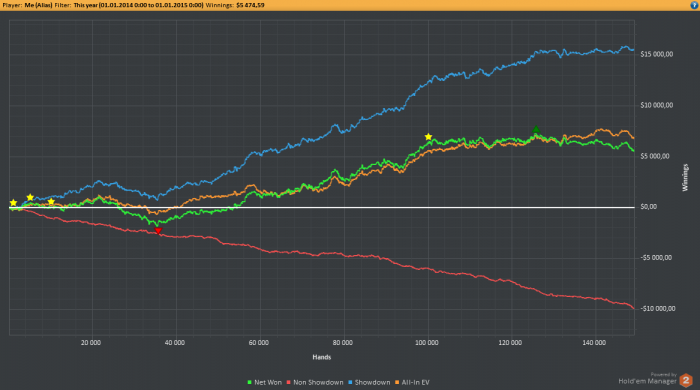700x390 pixels.
Task: Click the Hands x-axis title
Action: 321,357
